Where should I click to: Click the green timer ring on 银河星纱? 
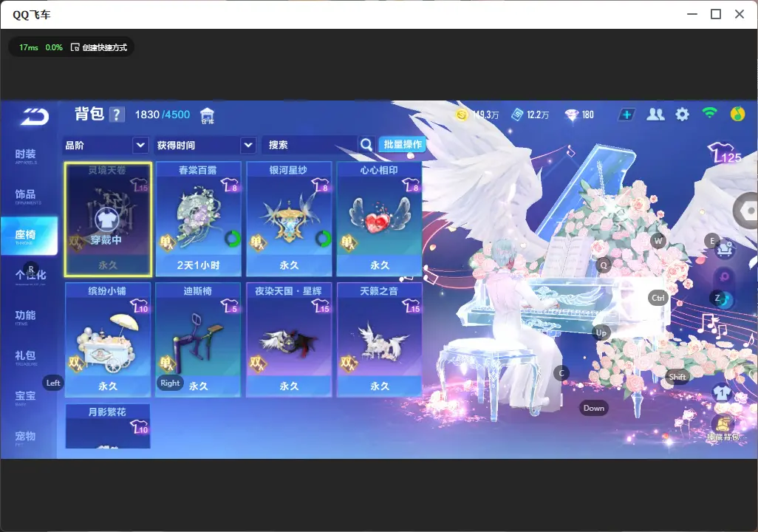tap(324, 239)
